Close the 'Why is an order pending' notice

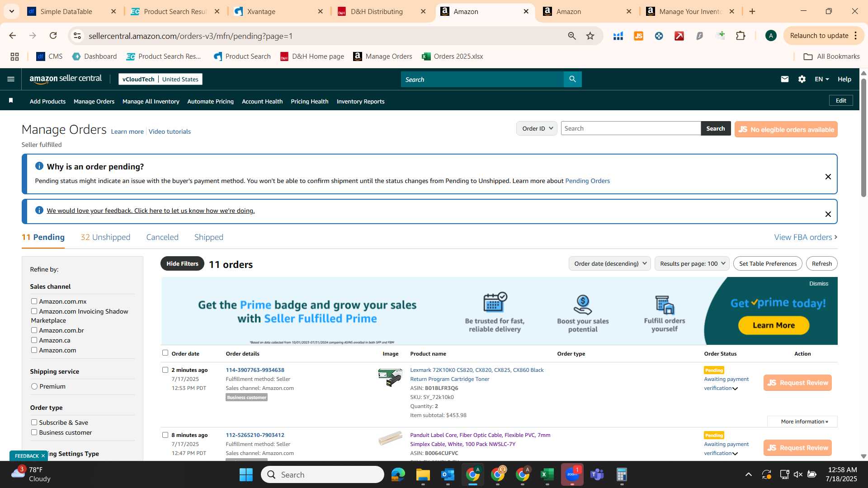828,177
